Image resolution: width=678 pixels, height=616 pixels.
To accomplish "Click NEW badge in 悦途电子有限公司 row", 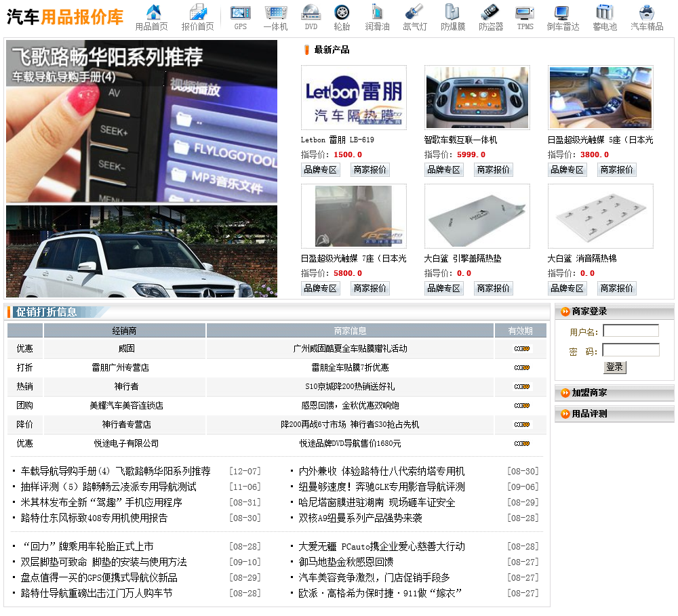I will [521, 443].
